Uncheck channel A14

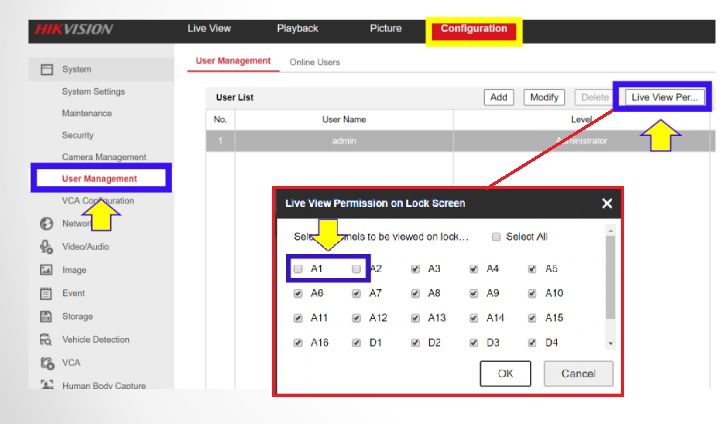click(x=474, y=318)
